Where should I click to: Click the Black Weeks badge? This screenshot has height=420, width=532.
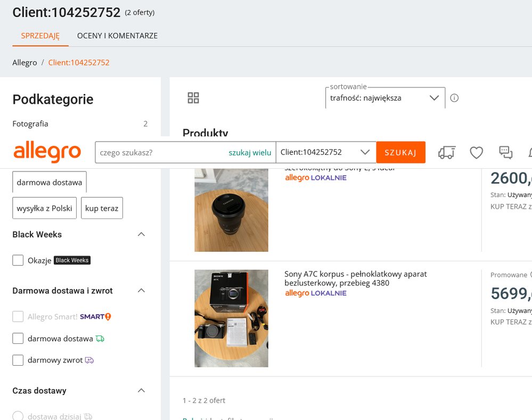[72, 260]
